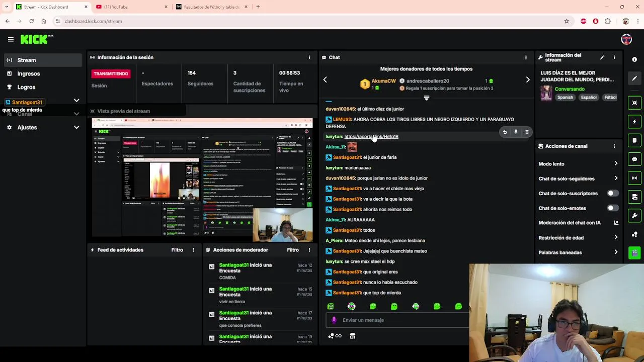The width and height of the screenshot is (644, 362).
Task: Toggle Chat de solo-suscriptores switch
Action: click(612, 193)
